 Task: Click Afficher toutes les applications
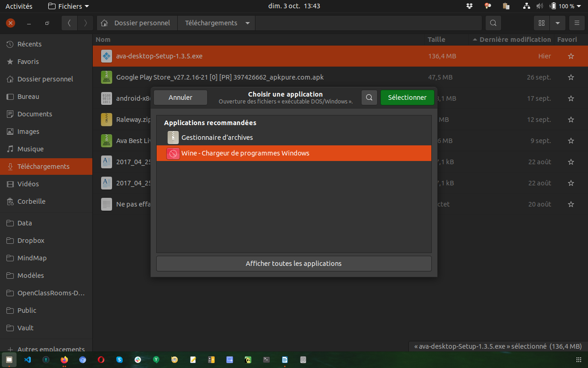point(294,264)
